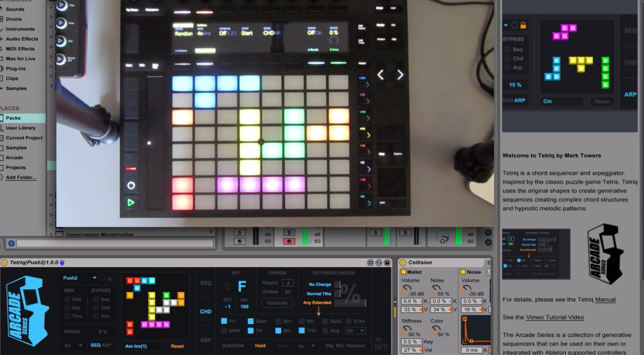Select Hold duration mode
Viewport: 644px width, 355px height.
click(x=260, y=346)
